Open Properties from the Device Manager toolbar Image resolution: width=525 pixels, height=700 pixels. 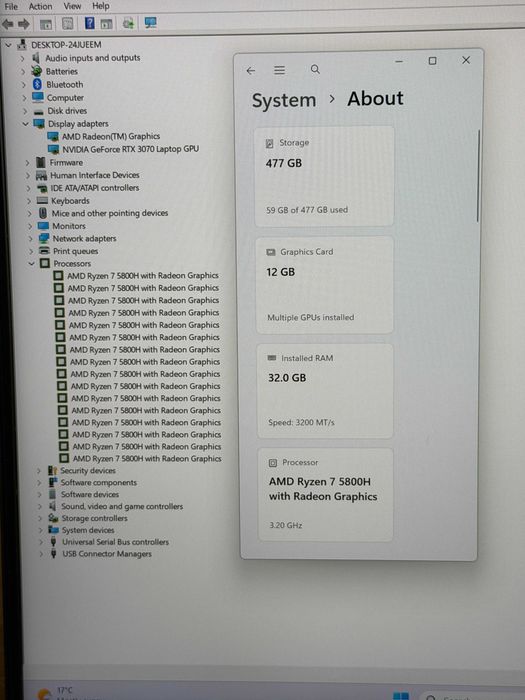click(x=67, y=23)
